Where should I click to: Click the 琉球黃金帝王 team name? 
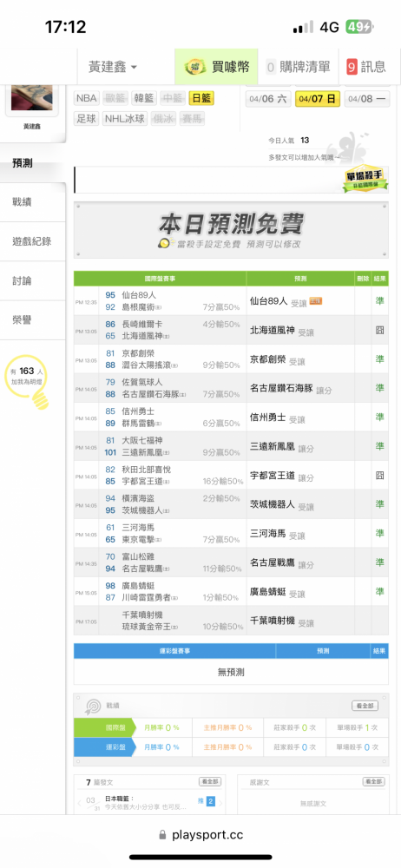(x=147, y=626)
